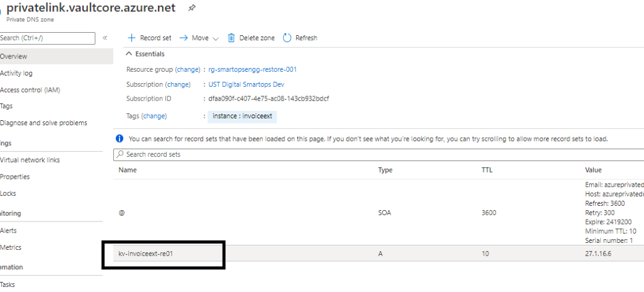644x292 pixels.
Task: Click the SOA type cell
Action: (x=384, y=213)
